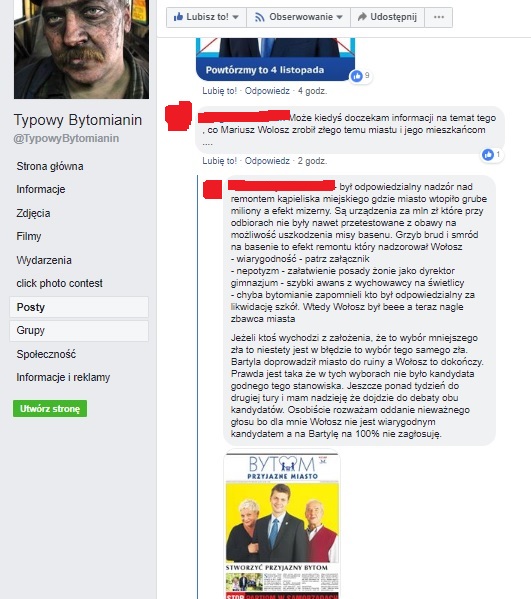Expand the Lubisz to dropdown arrow
This screenshot has width=531, height=599.
pos(236,17)
